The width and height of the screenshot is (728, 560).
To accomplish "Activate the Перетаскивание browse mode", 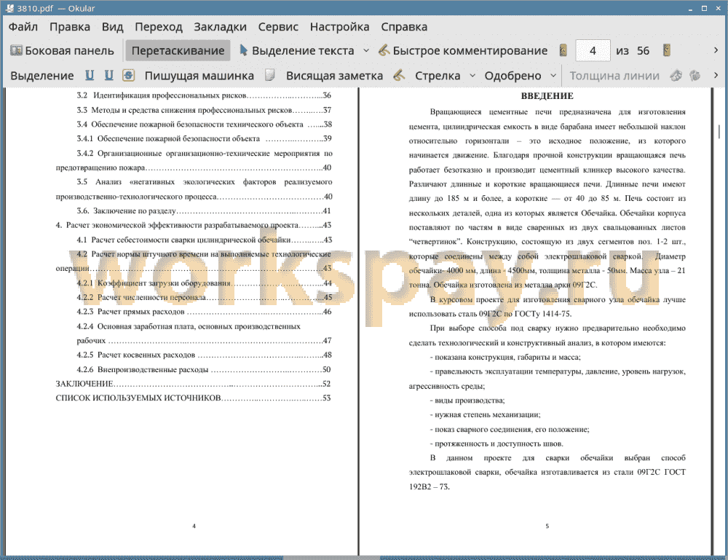I will [x=178, y=51].
